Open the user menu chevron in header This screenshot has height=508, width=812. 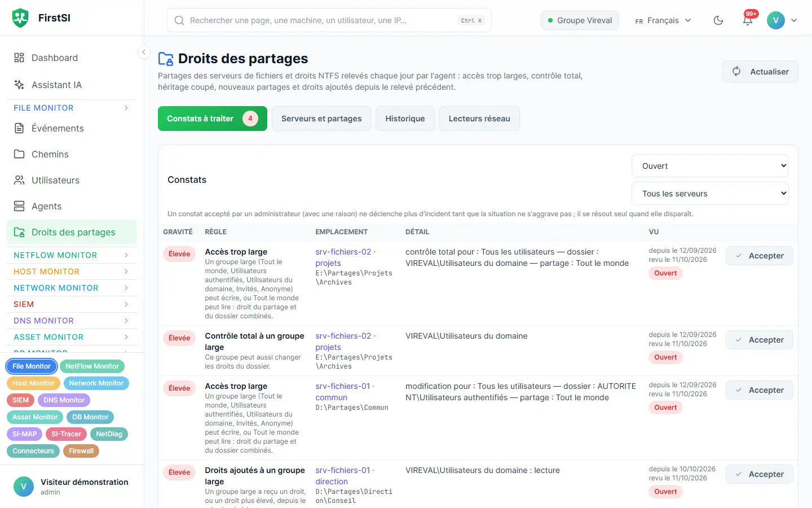pyautogui.click(x=794, y=20)
